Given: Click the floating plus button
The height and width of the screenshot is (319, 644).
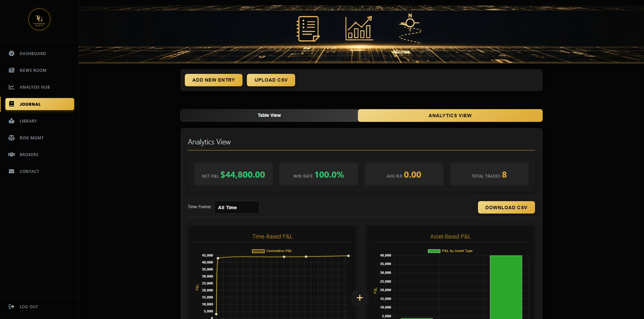Looking at the screenshot, I should [360, 298].
